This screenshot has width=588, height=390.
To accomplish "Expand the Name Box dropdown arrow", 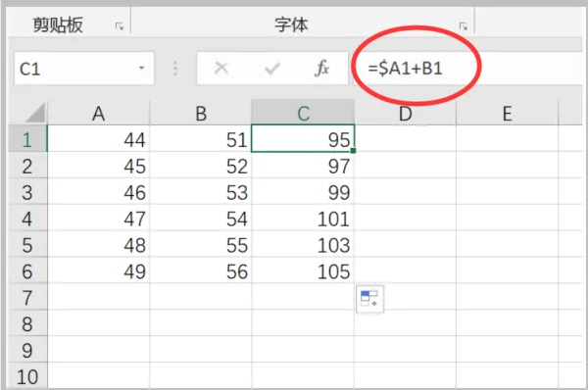I will 141,68.
